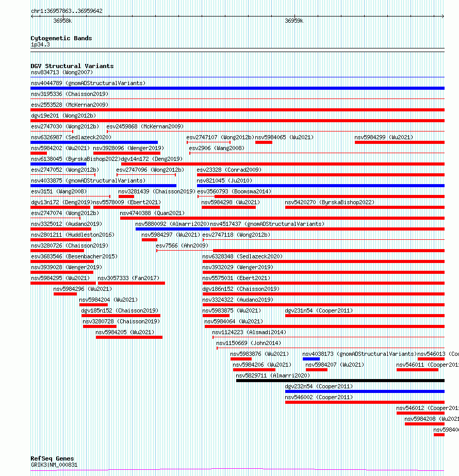Select nsv6326987 (Sedlazeck2020) blue bar
Image resolution: width=459 pixels, height=476 pixels.
pos(94,142)
